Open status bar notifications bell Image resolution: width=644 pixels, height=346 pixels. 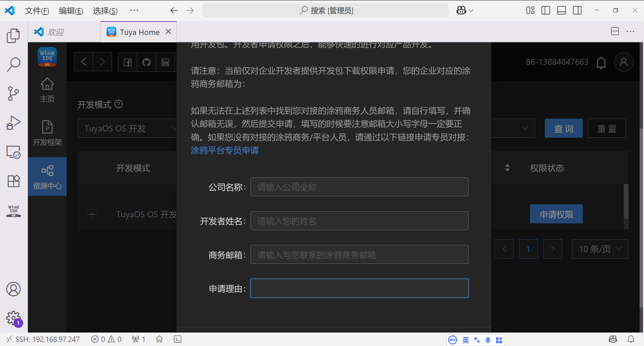[631, 339]
